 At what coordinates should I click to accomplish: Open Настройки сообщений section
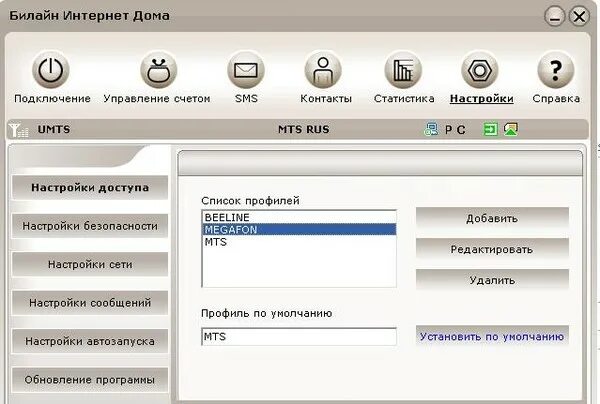coord(90,303)
